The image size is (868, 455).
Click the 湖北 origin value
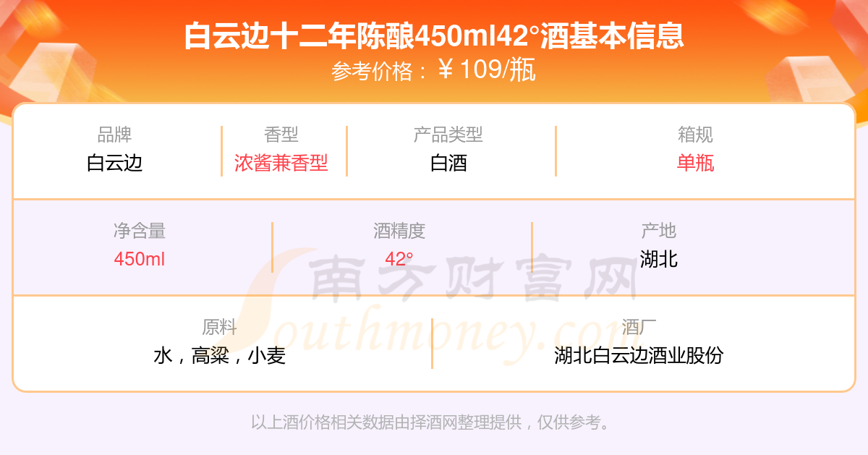coord(659,259)
